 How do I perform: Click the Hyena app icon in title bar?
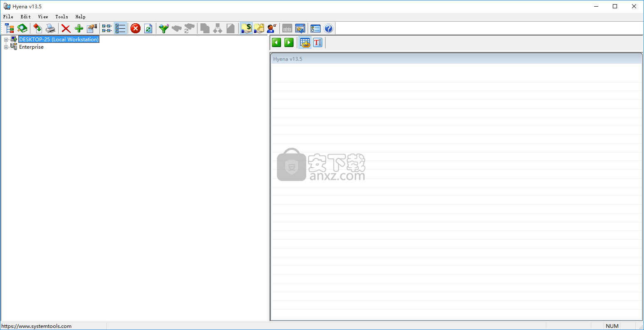click(x=7, y=6)
